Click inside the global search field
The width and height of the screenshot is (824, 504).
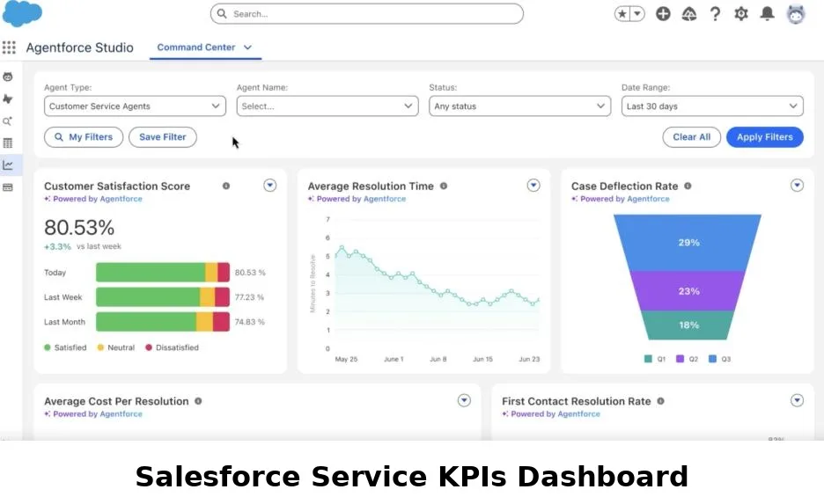pos(367,14)
